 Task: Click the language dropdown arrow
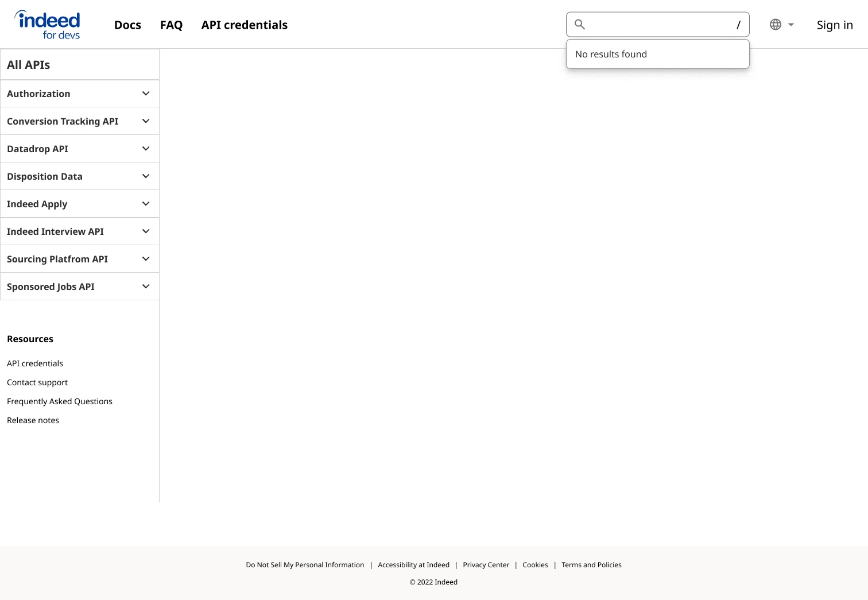[x=791, y=25]
